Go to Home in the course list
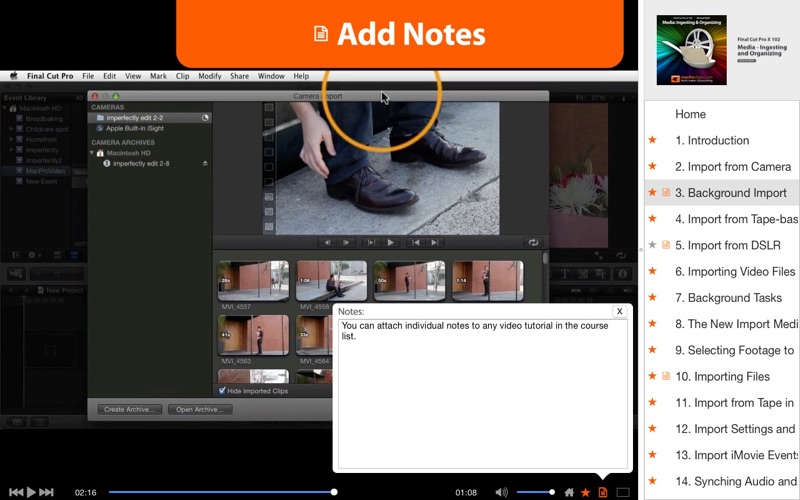 point(690,114)
